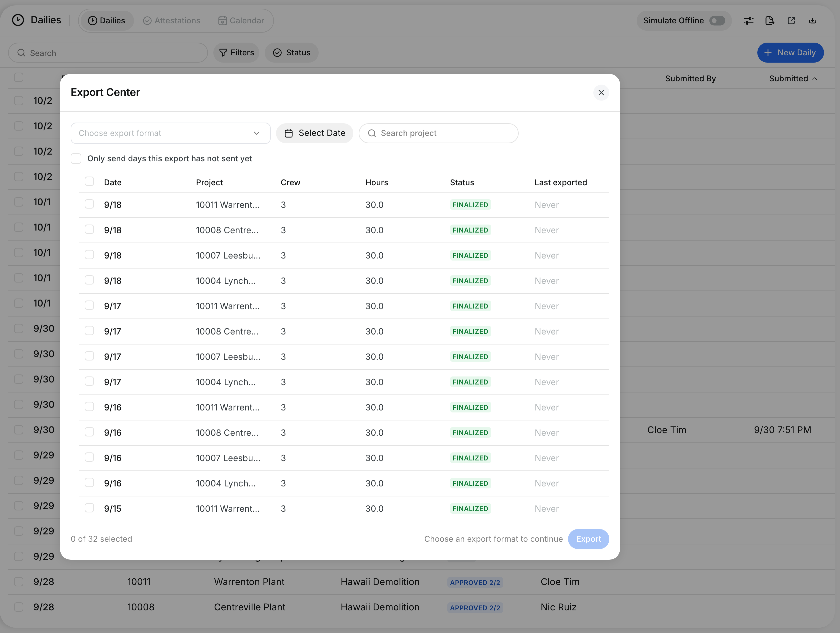Switch to the Dailies tab
Image resolution: width=840 pixels, height=633 pixels.
click(x=106, y=21)
